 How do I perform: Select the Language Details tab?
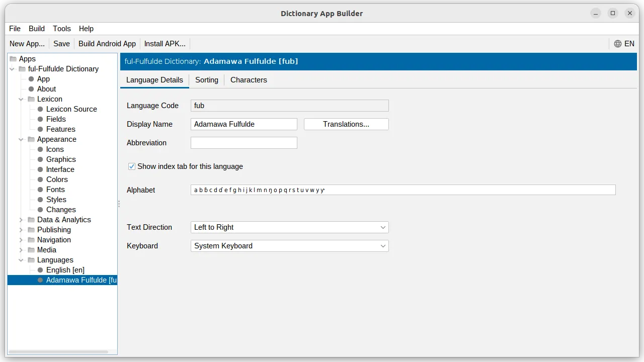point(154,80)
